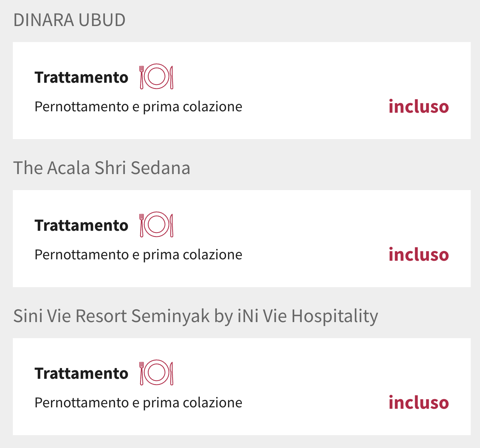Click Acala Shri Sedana's 'Pernottamento e prima colazione'
480x448 pixels.
click(138, 255)
